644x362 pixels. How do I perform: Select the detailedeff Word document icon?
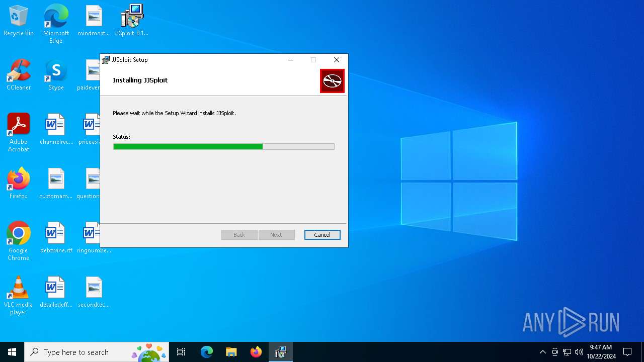click(x=56, y=292)
